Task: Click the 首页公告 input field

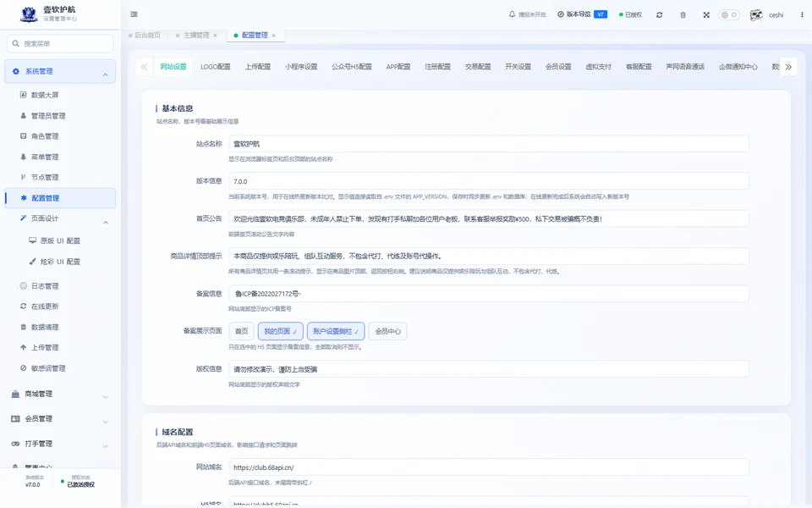Action: [x=489, y=218]
